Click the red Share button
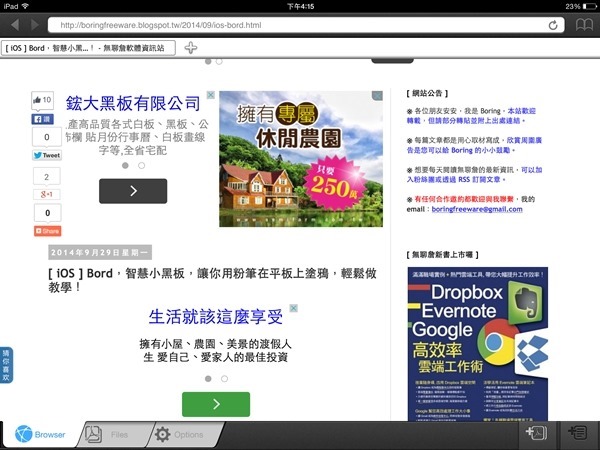The image size is (600, 450). 47,231
